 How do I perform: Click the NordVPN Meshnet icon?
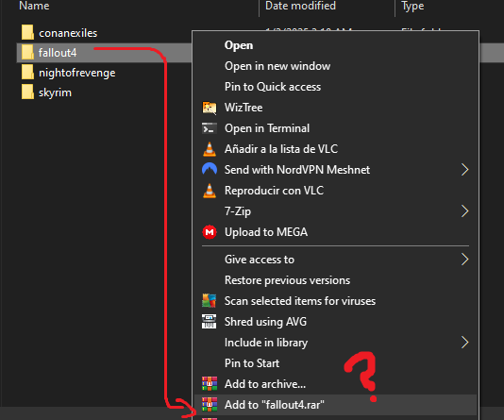[210, 169]
